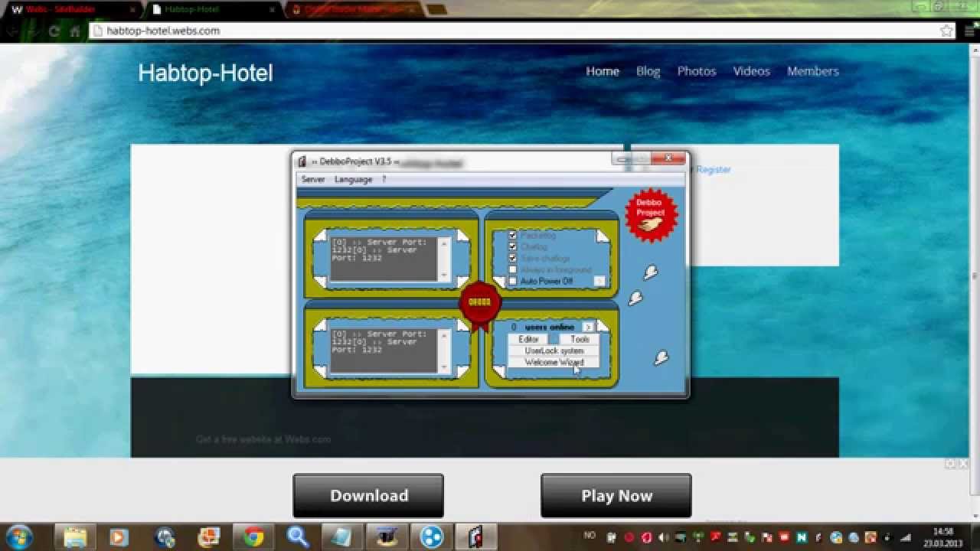Open the Blog page link
This screenshot has width=980, height=551.
[648, 71]
